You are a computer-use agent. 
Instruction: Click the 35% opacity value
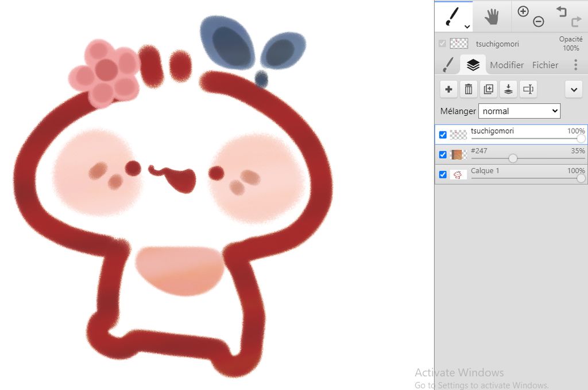pos(578,151)
